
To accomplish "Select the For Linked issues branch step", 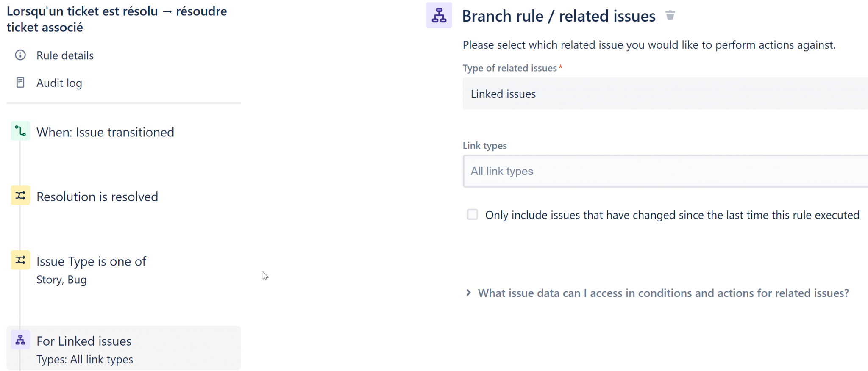I will [x=84, y=341].
